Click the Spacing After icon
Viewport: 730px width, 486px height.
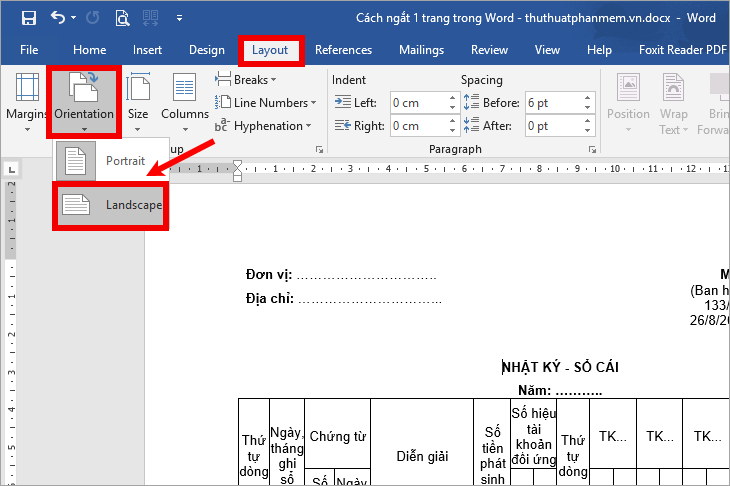click(471, 125)
